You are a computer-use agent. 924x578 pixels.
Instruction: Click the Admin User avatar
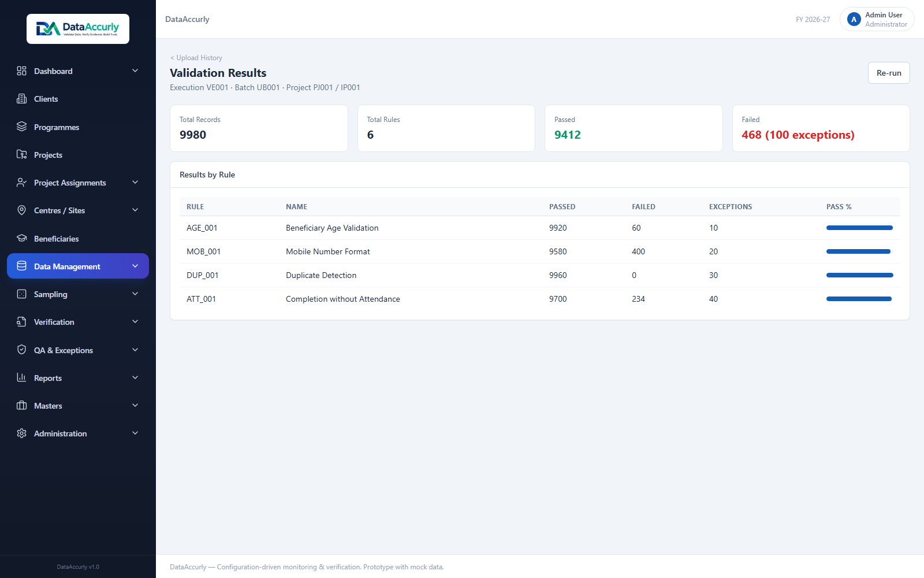click(854, 20)
